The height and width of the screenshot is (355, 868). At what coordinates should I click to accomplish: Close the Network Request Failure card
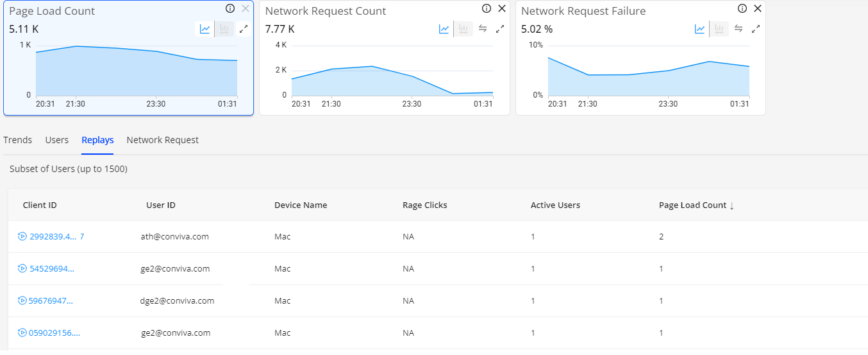758,9
